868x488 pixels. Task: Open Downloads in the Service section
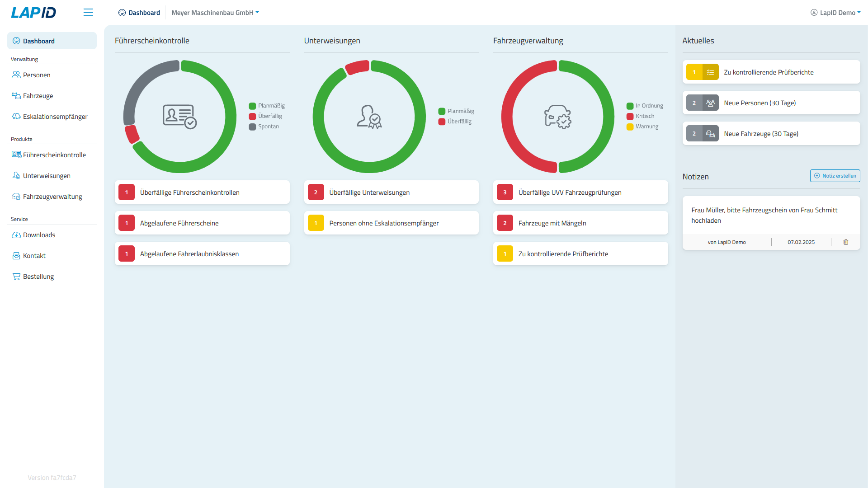(39, 235)
